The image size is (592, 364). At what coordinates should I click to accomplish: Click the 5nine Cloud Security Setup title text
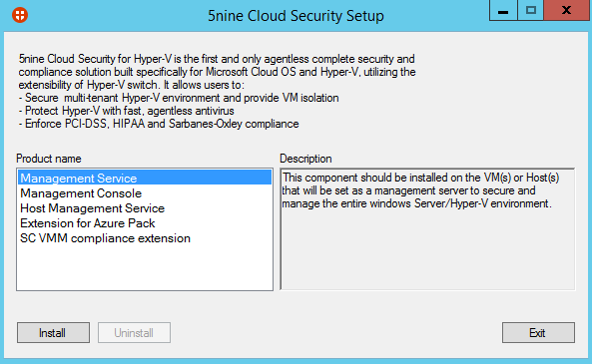pos(296,16)
